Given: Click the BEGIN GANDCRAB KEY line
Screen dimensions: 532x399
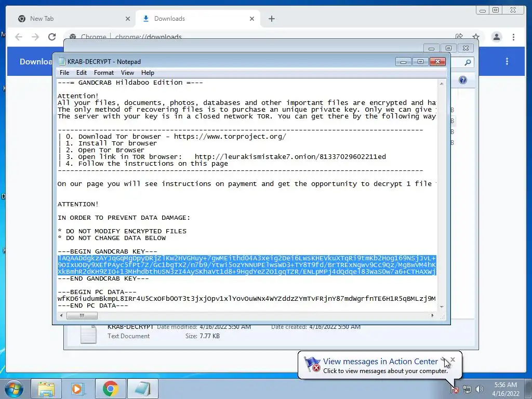Looking at the screenshot, I should pos(107,251).
